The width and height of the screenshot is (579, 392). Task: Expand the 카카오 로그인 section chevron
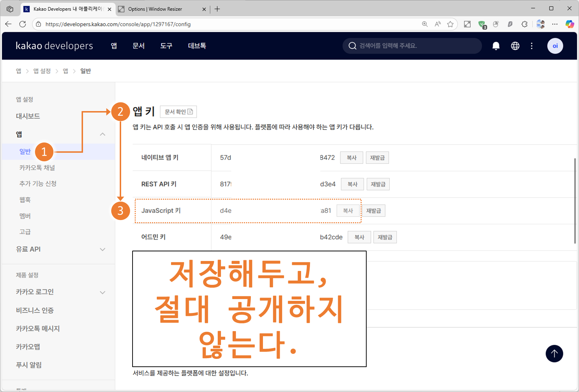(x=103, y=292)
